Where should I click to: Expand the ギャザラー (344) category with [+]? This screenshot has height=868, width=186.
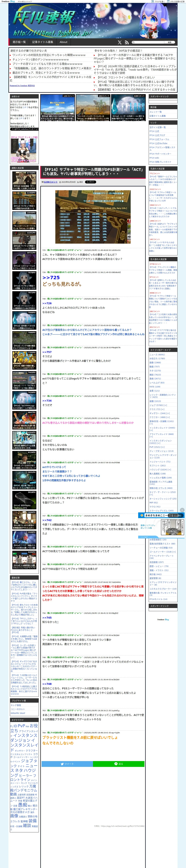coord(168,413)
